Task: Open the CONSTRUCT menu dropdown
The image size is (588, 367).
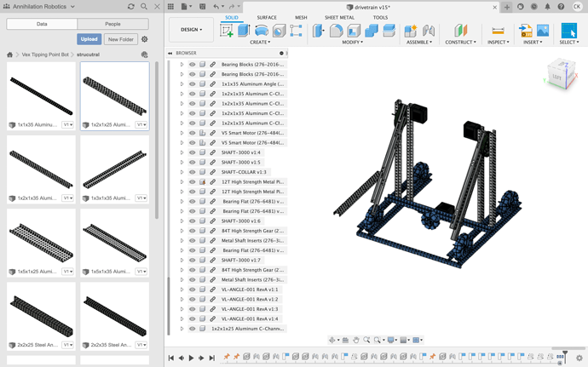Action: [x=460, y=43]
